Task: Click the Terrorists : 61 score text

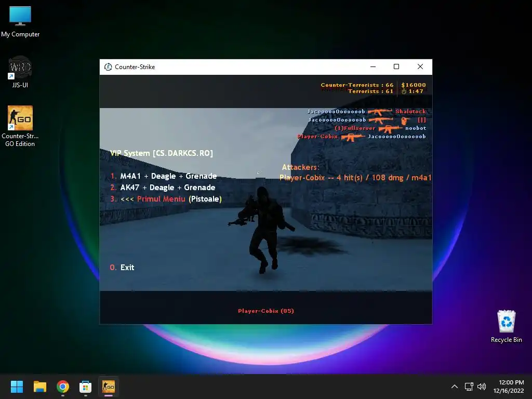Action: pyautogui.click(x=370, y=91)
